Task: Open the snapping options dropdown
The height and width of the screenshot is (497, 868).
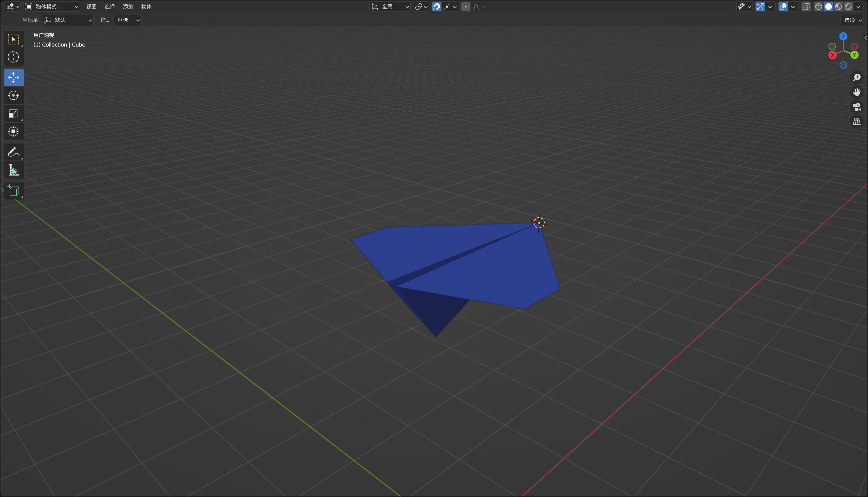Action: point(450,7)
